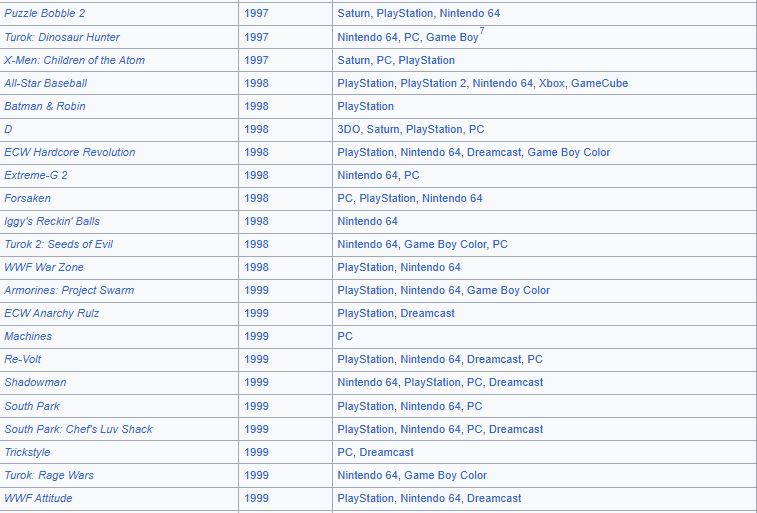757x513 pixels.
Task: Open Dreamcast link in the Re-Volt row
Action: coord(494,360)
